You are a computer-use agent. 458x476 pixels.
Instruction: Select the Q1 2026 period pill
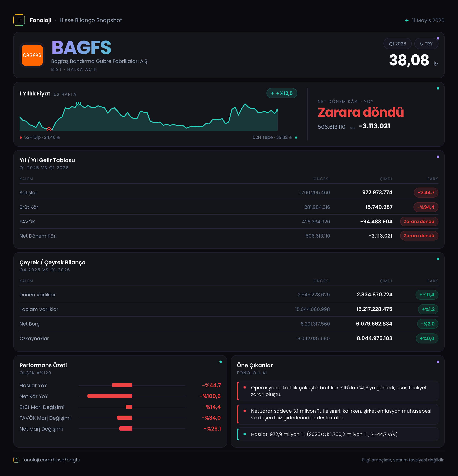[397, 44]
